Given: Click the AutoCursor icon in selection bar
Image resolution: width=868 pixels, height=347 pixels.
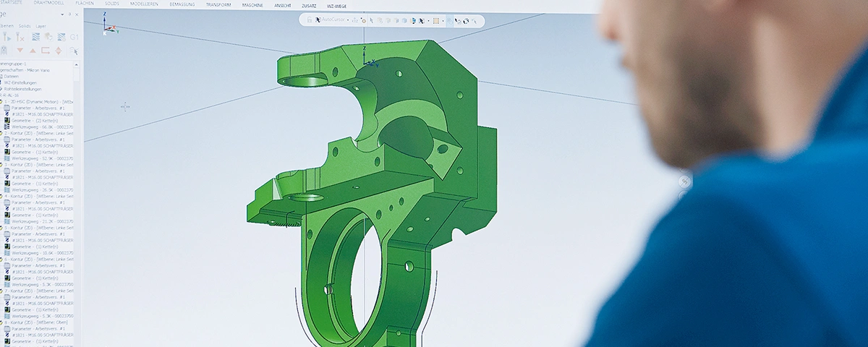Looking at the screenshot, I should pos(318,20).
